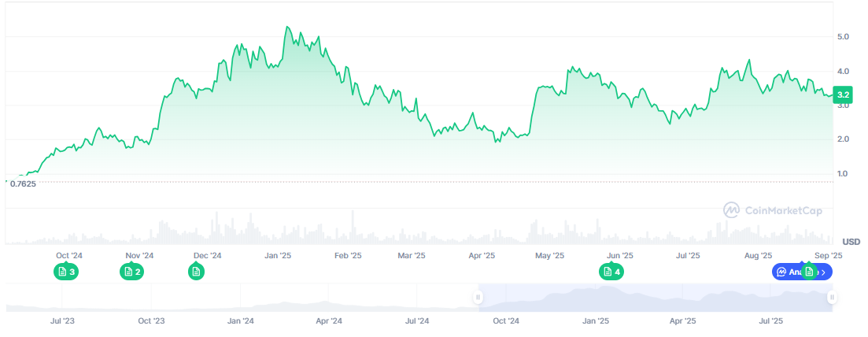Click the green current price tag 3.2
This screenshot has height=337, width=868.
pos(843,95)
